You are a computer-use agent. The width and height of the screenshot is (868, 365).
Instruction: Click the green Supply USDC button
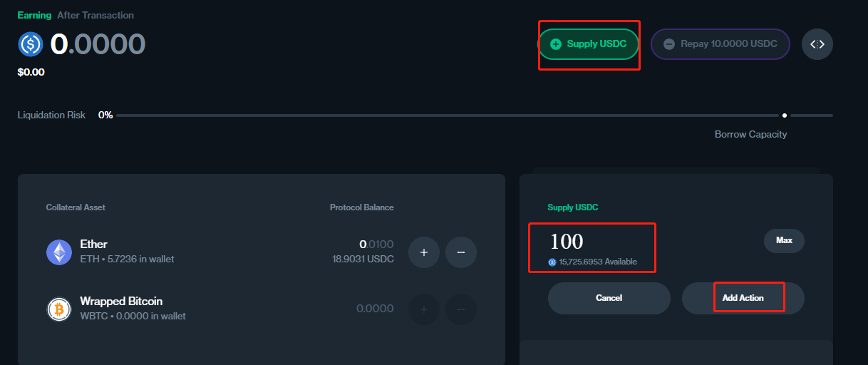[x=588, y=44]
